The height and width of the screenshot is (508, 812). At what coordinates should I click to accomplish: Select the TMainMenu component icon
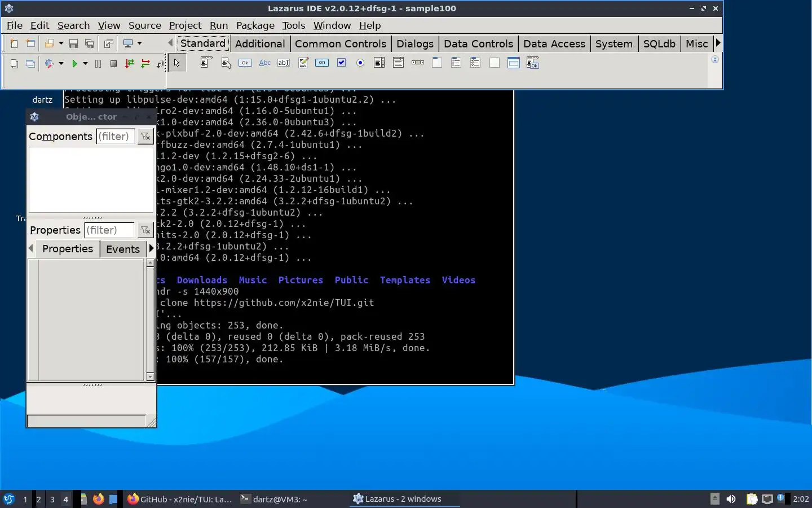[x=206, y=63]
